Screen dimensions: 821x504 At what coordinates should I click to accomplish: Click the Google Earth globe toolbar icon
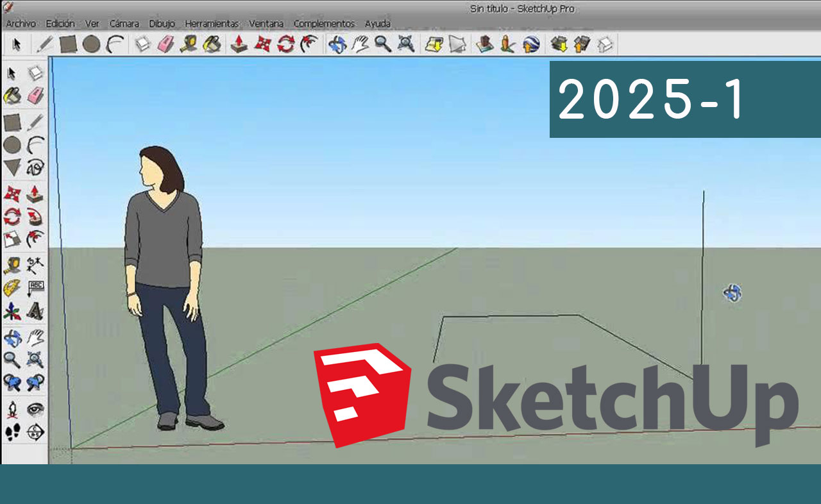click(x=530, y=44)
